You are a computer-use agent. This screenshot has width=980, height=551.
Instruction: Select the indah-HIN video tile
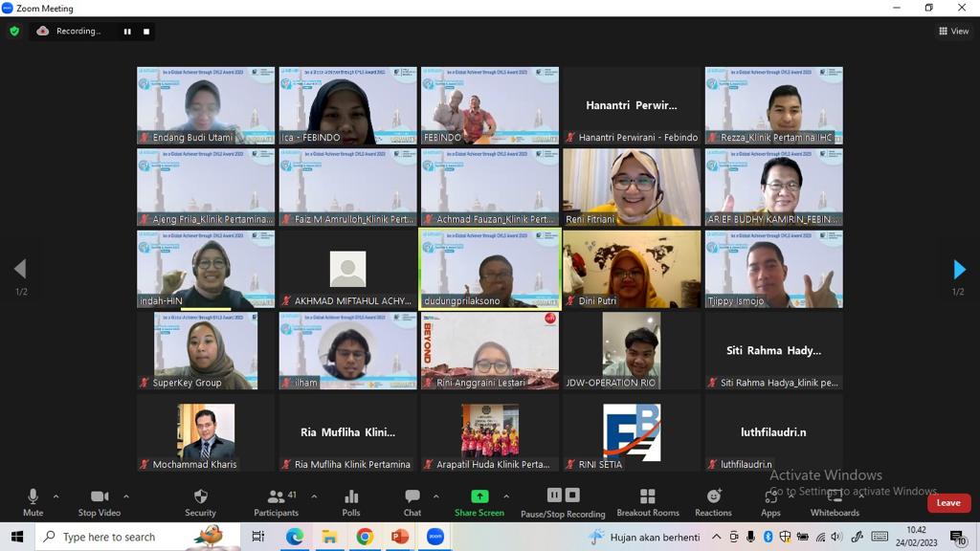[x=206, y=269]
